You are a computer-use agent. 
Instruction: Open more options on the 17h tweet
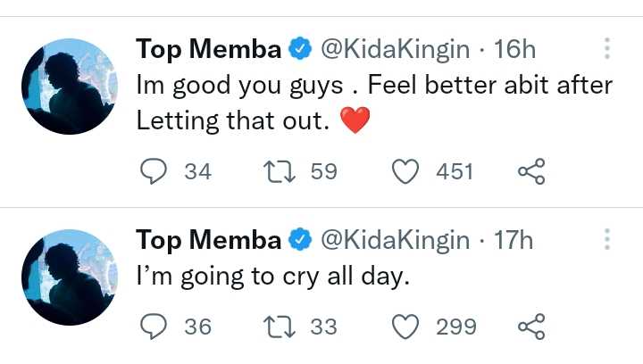[607, 239]
